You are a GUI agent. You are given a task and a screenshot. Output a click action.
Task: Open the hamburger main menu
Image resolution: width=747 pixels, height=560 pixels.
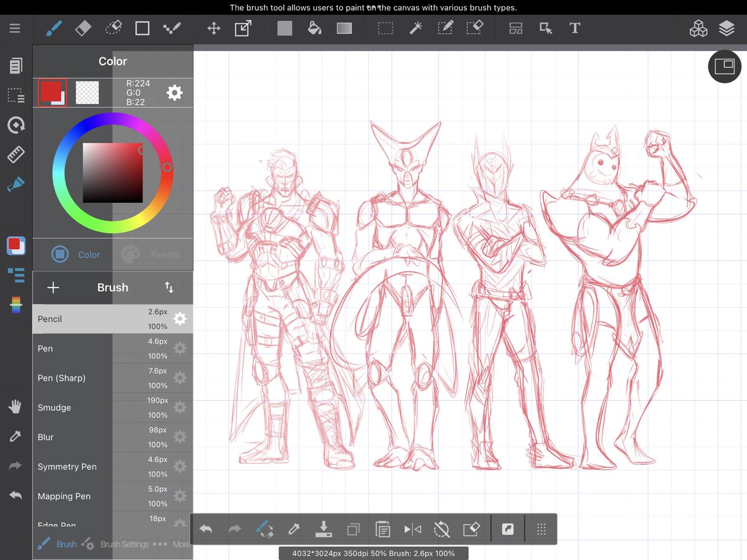pyautogui.click(x=15, y=29)
